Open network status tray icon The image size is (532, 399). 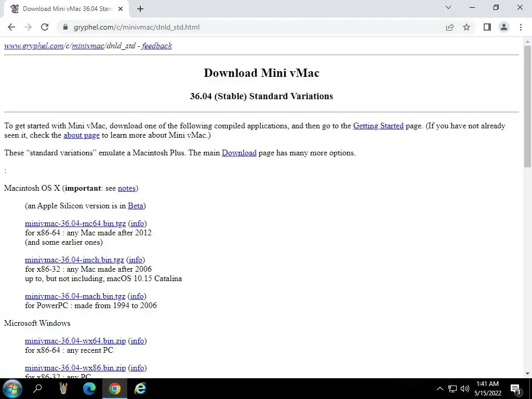point(453,389)
